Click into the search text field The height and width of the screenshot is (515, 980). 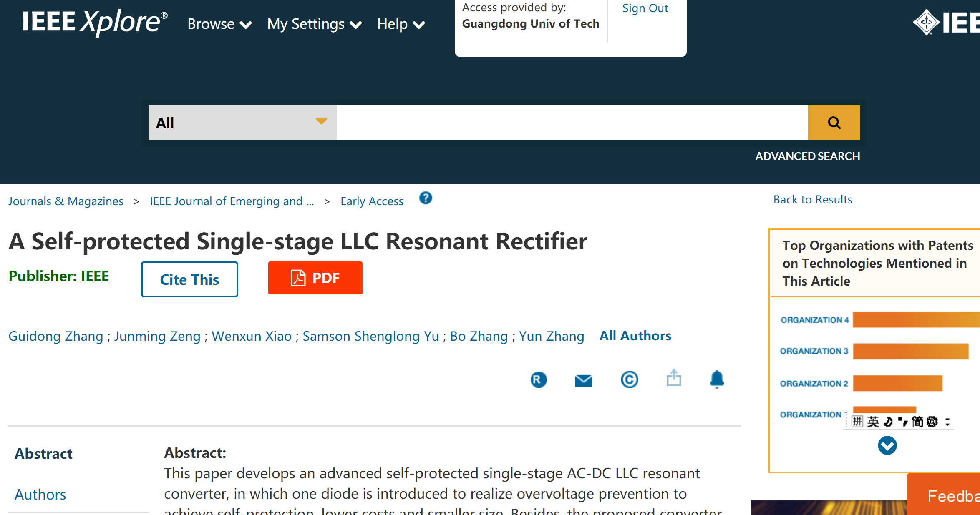[x=572, y=123]
